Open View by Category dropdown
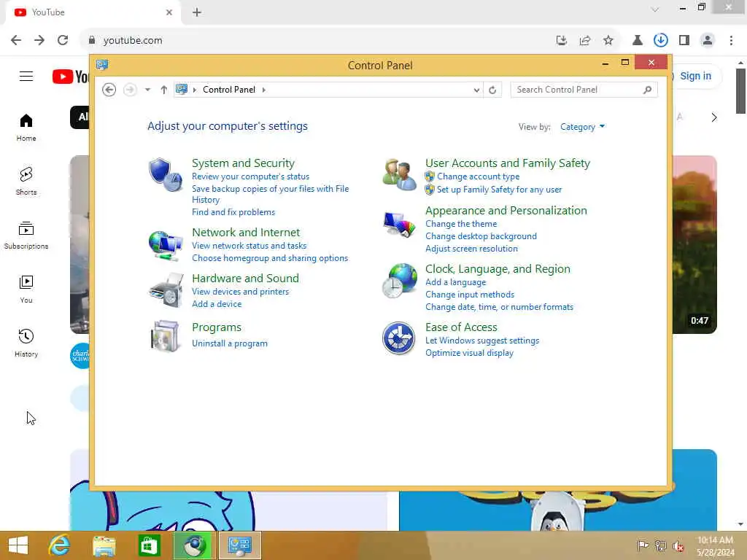747x560 pixels. [582, 127]
